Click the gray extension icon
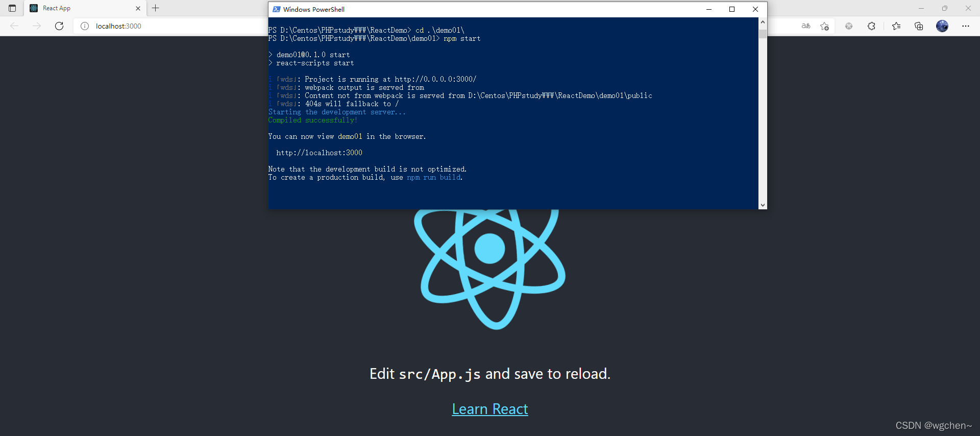The width and height of the screenshot is (980, 436). click(x=849, y=26)
